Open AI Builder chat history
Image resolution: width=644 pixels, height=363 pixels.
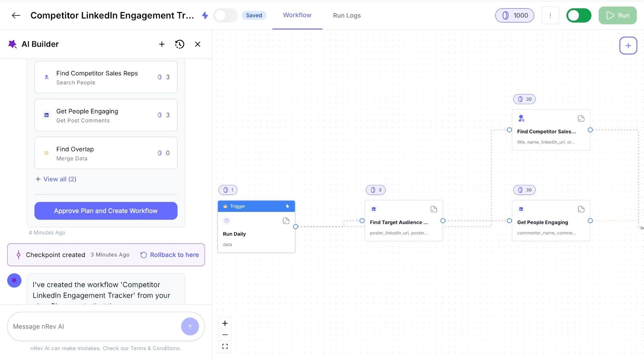(x=180, y=44)
